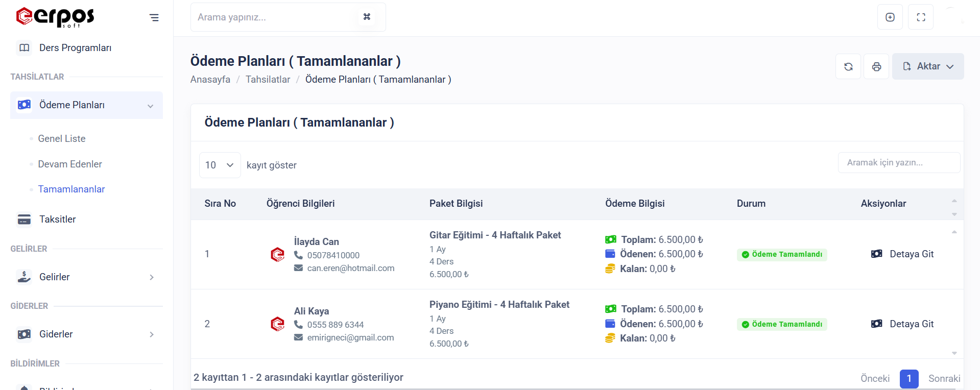Open Genel Liste submenu item
The height and width of the screenshot is (390, 980).
point(62,139)
